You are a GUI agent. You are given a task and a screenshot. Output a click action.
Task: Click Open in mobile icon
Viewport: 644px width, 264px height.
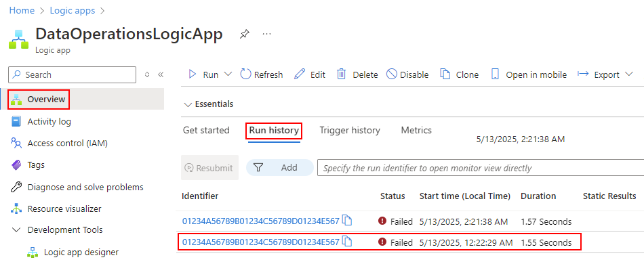pos(495,74)
